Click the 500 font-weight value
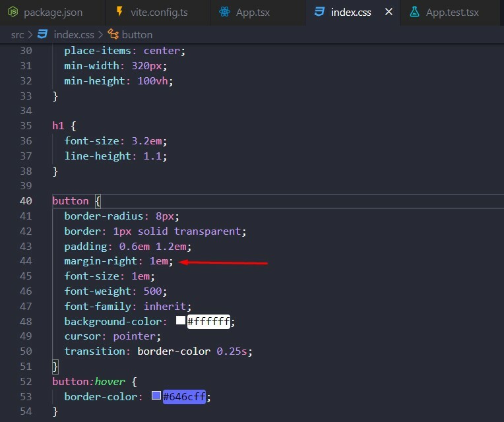 pos(152,291)
